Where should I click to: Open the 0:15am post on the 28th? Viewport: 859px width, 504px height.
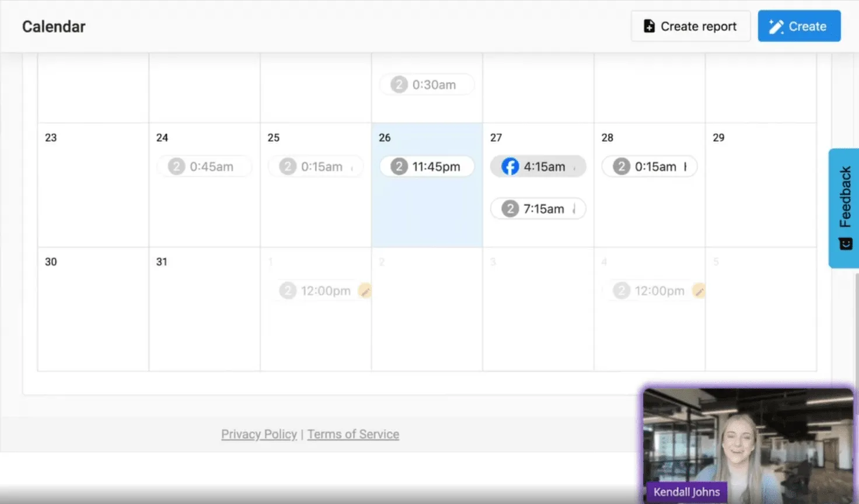pos(649,166)
